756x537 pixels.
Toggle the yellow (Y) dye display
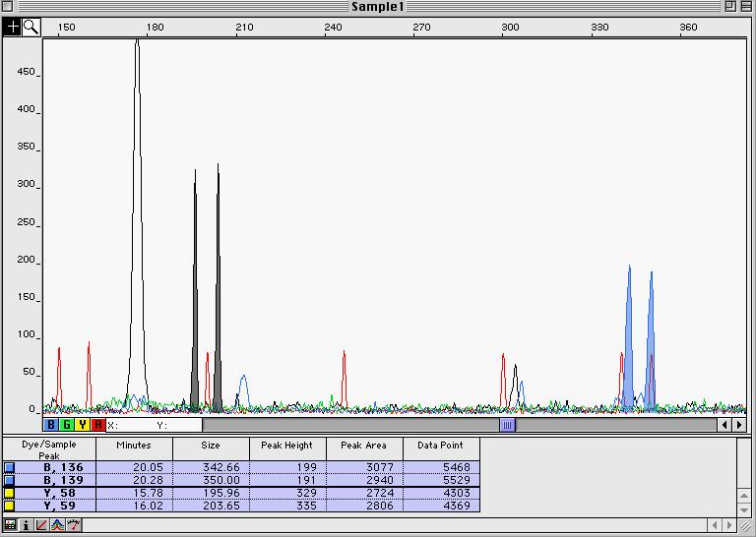tap(83, 425)
